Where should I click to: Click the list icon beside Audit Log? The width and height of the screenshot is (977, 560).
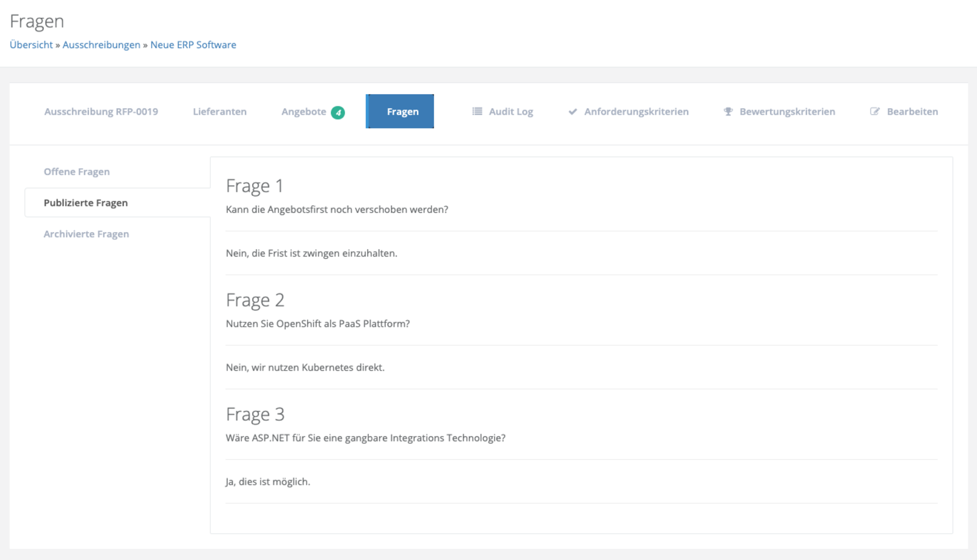tap(477, 112)
